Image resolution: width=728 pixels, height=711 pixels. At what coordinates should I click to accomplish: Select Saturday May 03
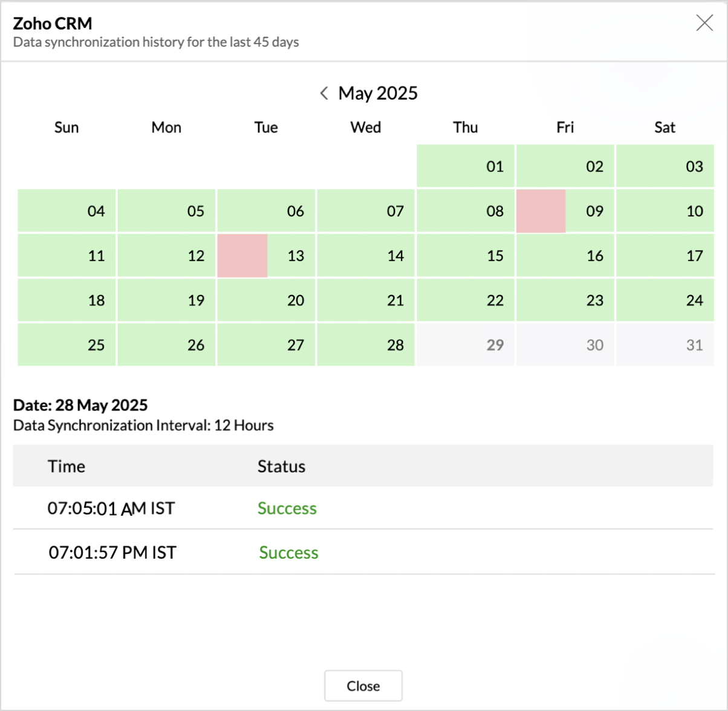coord(665,166)
